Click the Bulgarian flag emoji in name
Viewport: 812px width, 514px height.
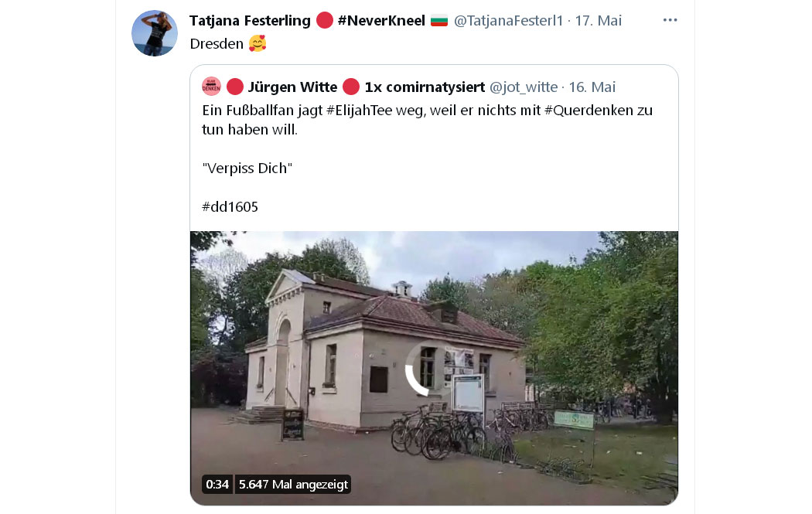pos(439,21)
